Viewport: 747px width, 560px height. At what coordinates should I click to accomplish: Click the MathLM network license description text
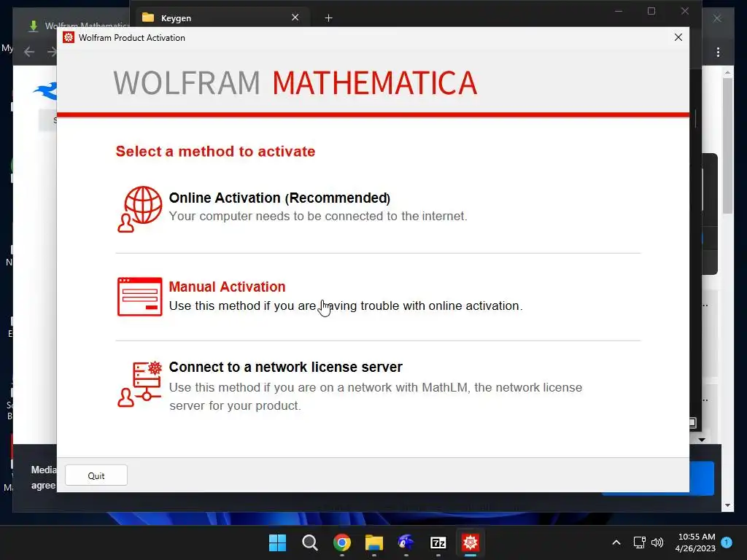(376, 396)
